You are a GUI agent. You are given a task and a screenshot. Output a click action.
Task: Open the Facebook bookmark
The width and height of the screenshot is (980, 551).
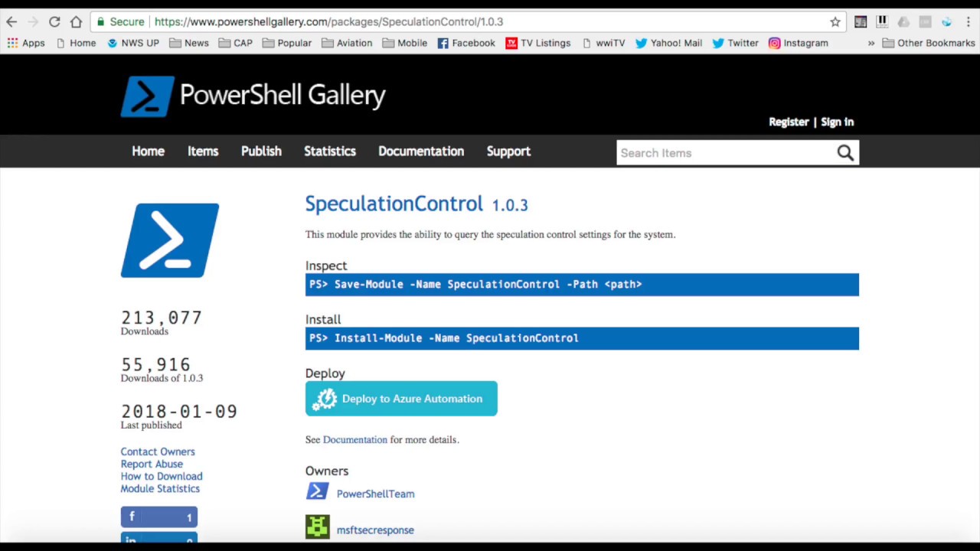[466, 43]
